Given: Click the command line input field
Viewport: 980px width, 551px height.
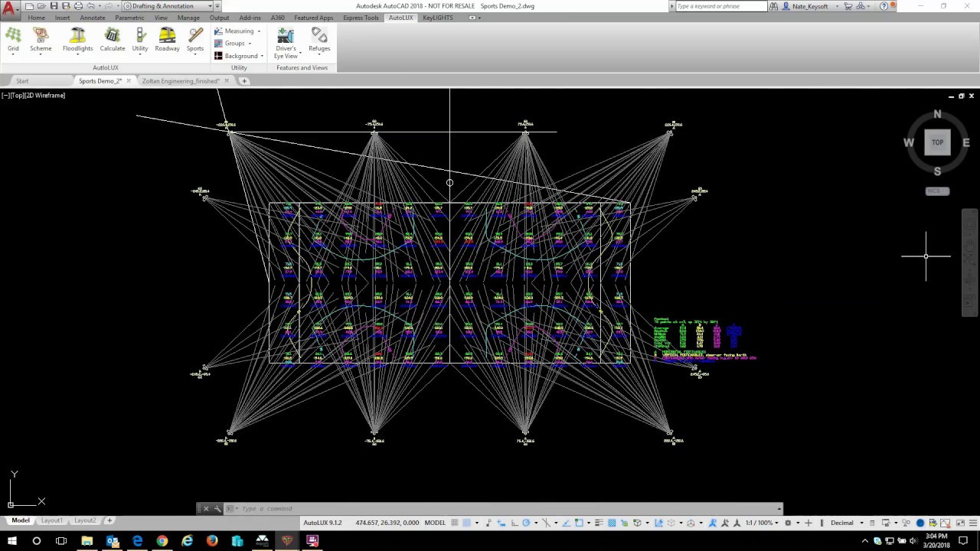Looking at the screenshot, I should coord(505,508).
